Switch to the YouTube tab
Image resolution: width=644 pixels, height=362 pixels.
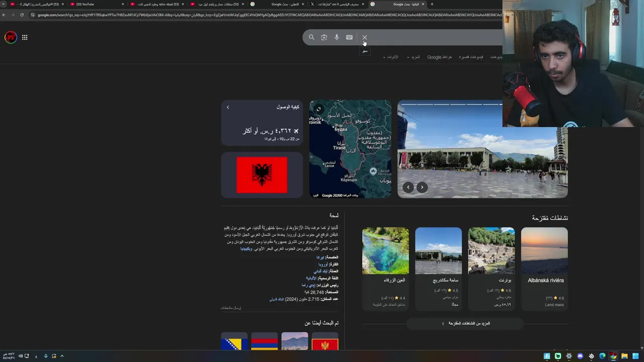coord(97,4)
